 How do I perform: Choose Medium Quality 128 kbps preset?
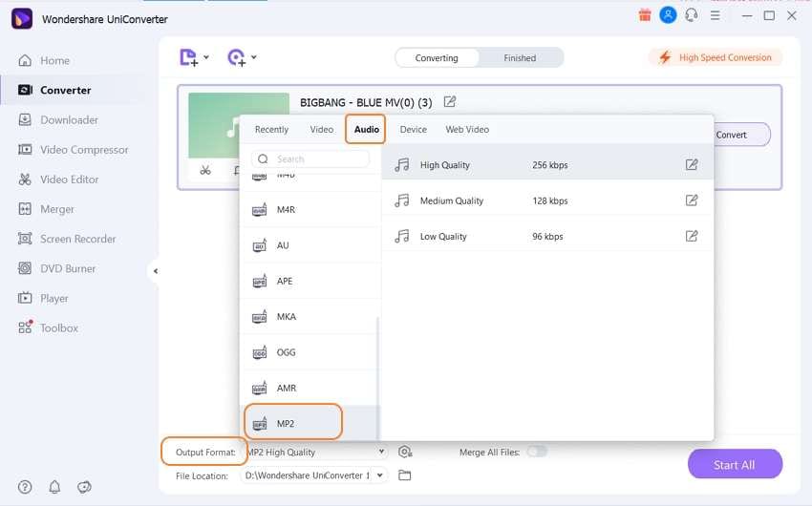click(x=547, y=200)
